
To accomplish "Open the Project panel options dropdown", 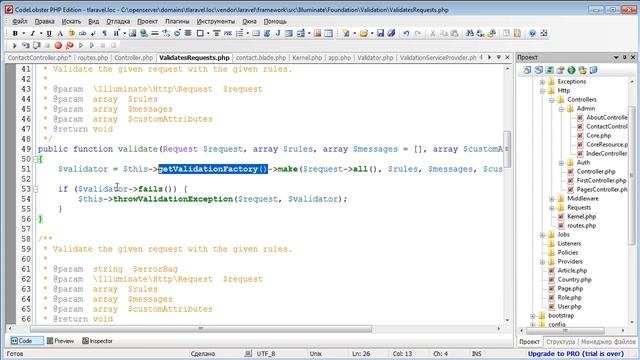I will [x=616, y=58].
